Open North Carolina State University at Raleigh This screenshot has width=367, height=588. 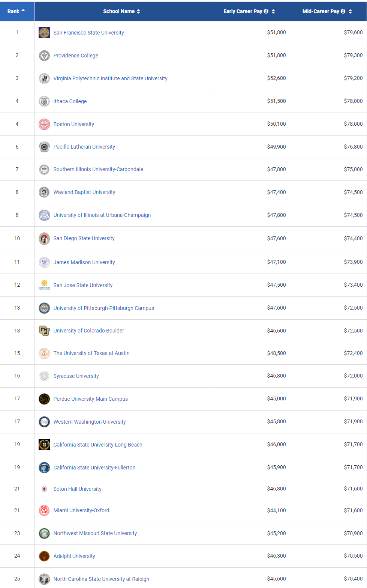(101, 579)
